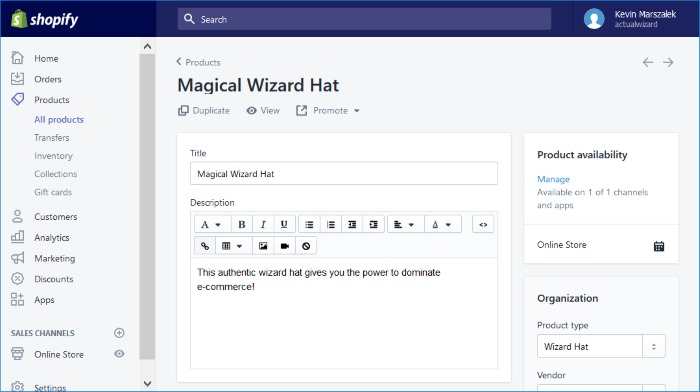Open the text color dropdown
Image resolution: width=700 pixels, height=392 pixels.
pos(441,224)
